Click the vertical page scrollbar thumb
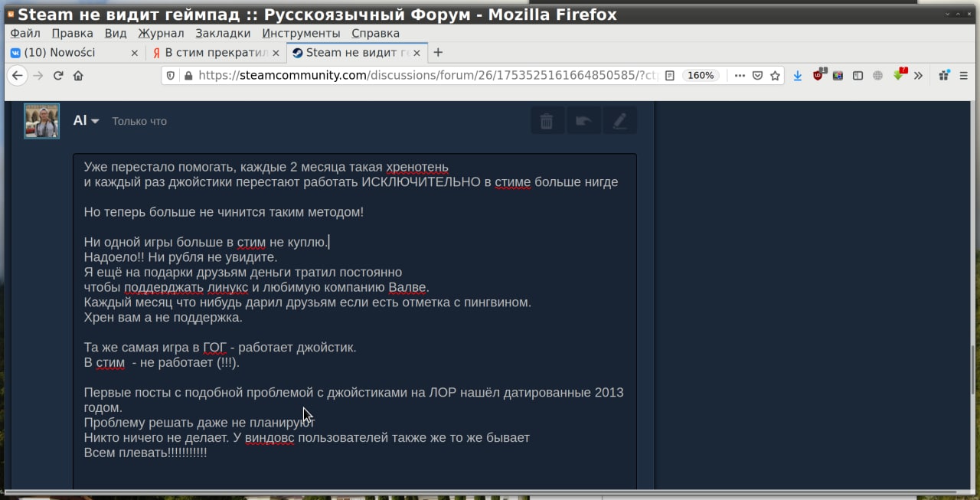This screenshot has height=500, width=980. pos(975,370)
